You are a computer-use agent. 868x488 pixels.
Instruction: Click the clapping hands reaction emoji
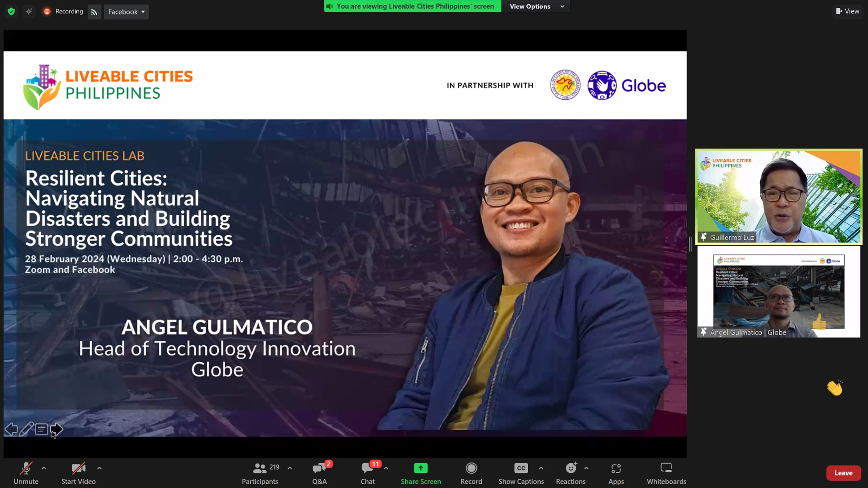point(835,387)
